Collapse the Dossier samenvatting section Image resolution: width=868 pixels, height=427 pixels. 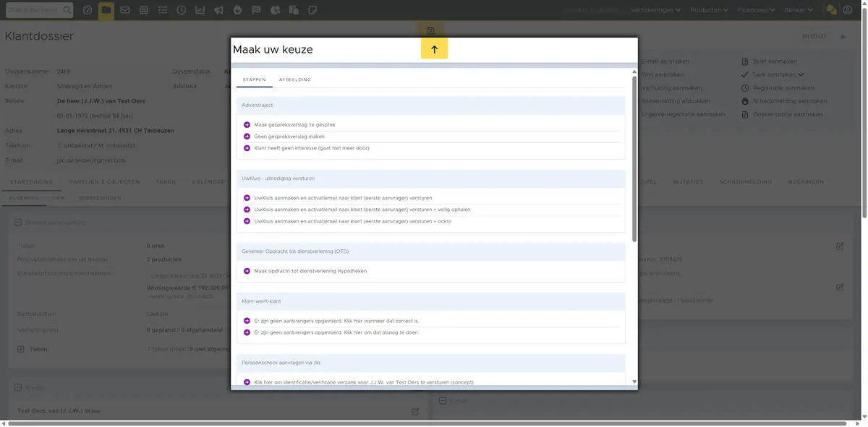coord(18,223)
